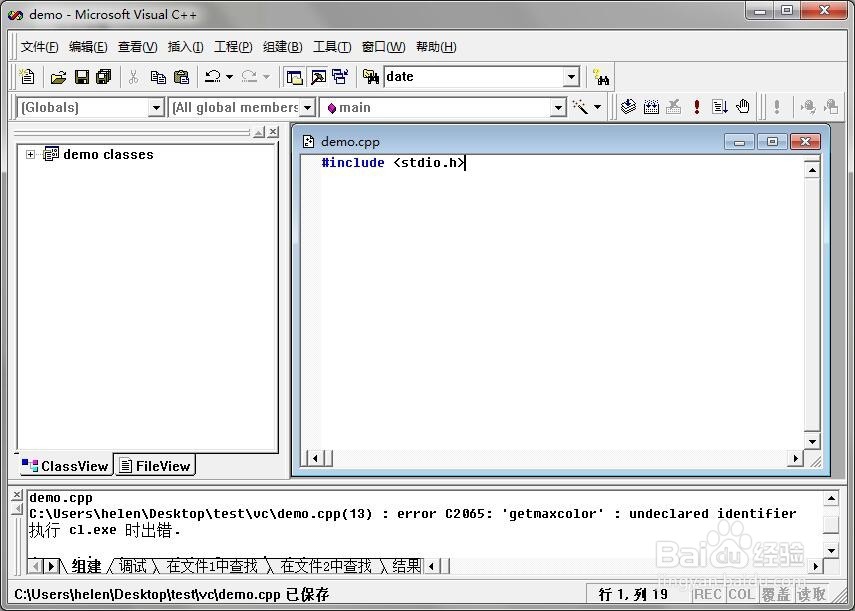Viewport: 855px width, 611px height.
Task: Click the Open file folder icon
Action: point(58,77)
